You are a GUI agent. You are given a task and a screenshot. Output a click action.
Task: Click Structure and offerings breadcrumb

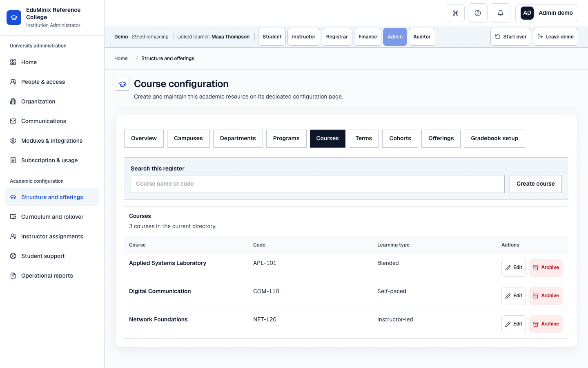click(x=168, y=58)
